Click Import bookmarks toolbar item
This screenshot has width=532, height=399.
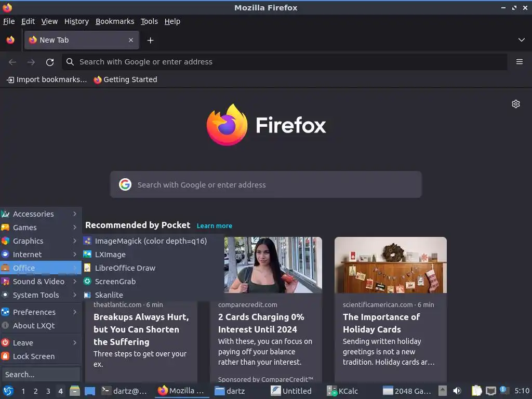(x=47, y=79)
